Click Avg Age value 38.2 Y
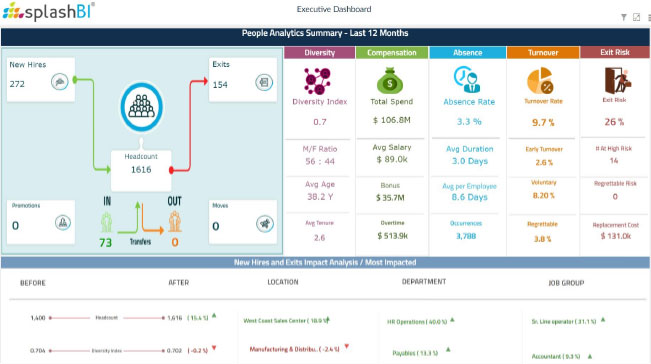Image resolution: width=651 pixels, height=364 pixels. click(x=320, y=197)
